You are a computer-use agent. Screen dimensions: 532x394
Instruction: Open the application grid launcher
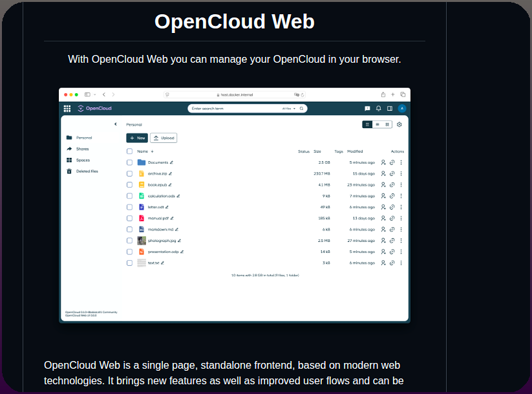(67, 108)
